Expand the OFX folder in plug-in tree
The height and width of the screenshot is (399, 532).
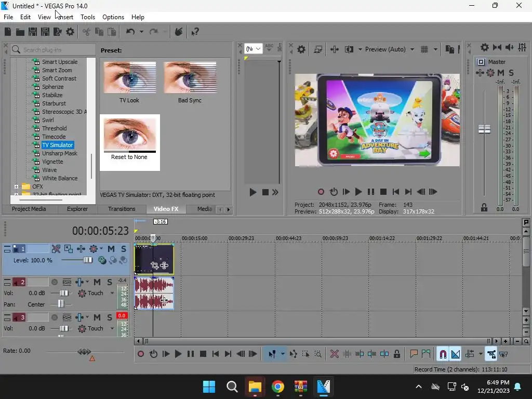point(16,187)
